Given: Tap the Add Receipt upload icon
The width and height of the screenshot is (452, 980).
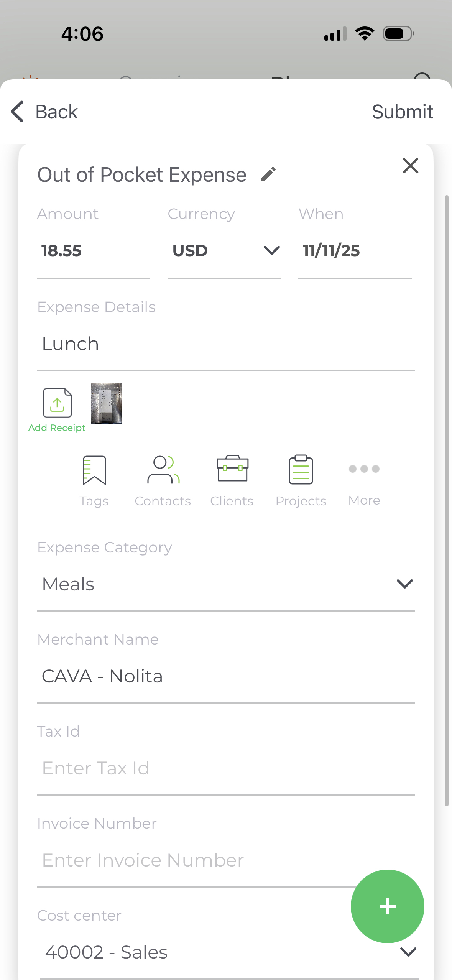Looking at the screenshot, I should tap(57, 403).
